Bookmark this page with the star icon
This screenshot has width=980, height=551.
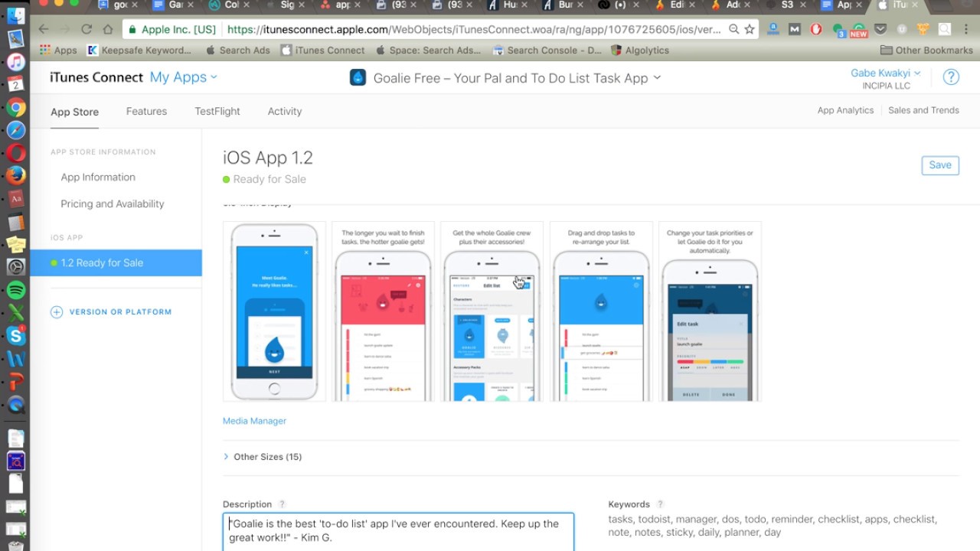coord(750,30)
